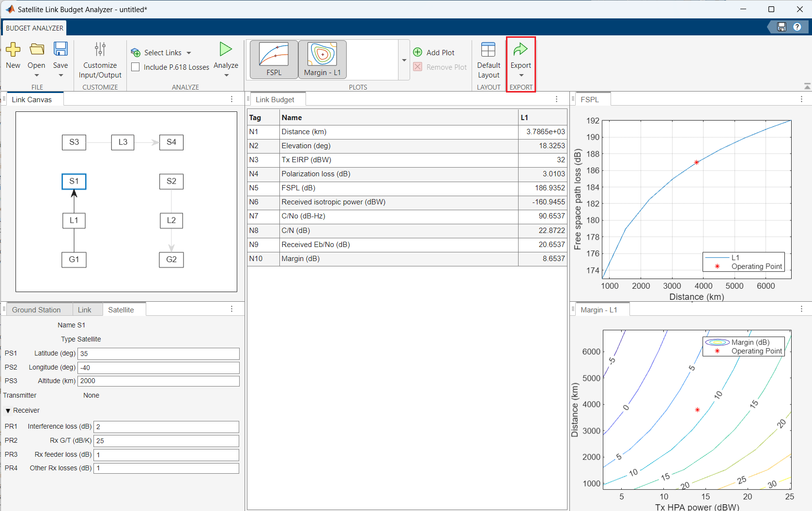The height and width of the screenshot is (511, 812).
Task: Open help via question mark icon
Action: (797, 27)
